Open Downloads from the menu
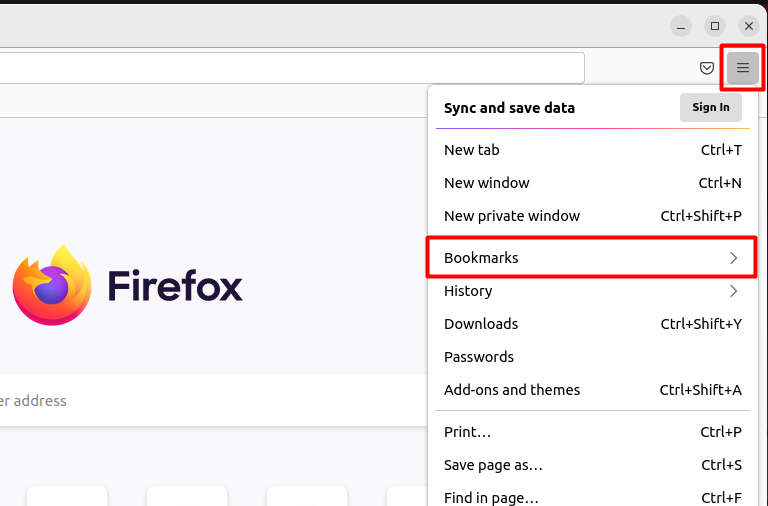The image size is (768, 506). 593,324
